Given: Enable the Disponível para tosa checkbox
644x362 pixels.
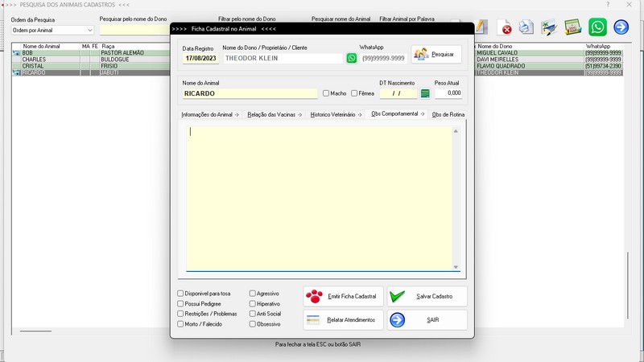Looking at the screenshot, I should tap(180, 294).
